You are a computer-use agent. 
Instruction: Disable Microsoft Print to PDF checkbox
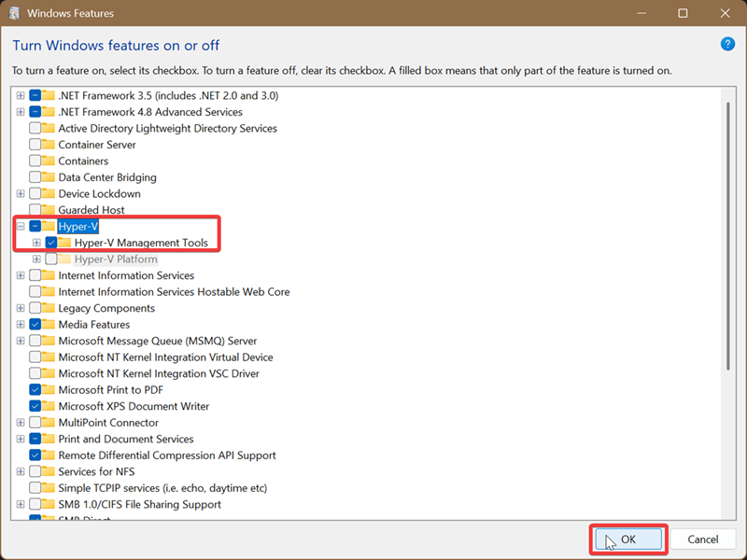(x=35, y=389)
